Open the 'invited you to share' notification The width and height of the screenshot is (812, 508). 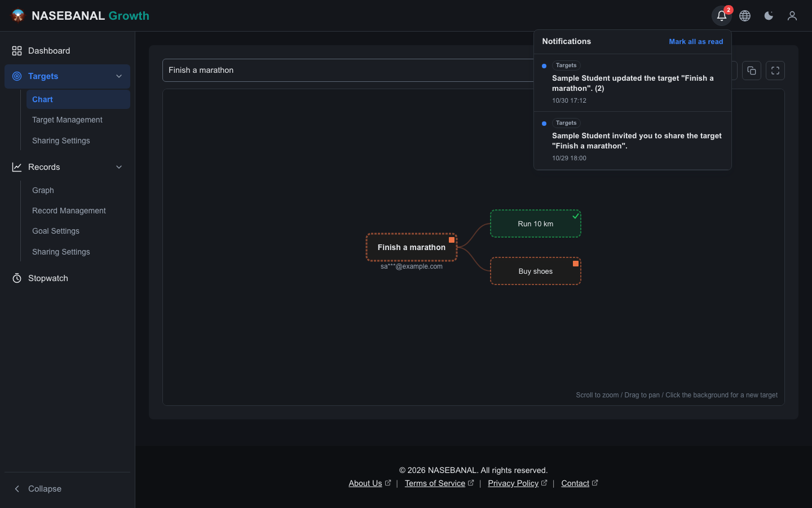(633, 141)
